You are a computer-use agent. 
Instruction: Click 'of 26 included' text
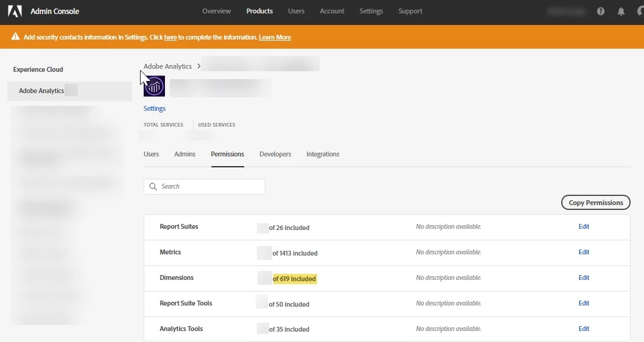click(x=289, y=228)
